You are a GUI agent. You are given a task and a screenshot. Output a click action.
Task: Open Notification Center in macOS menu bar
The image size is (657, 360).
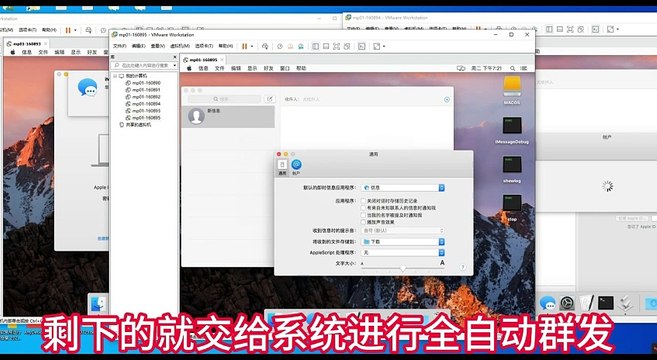tap(523, 68)
